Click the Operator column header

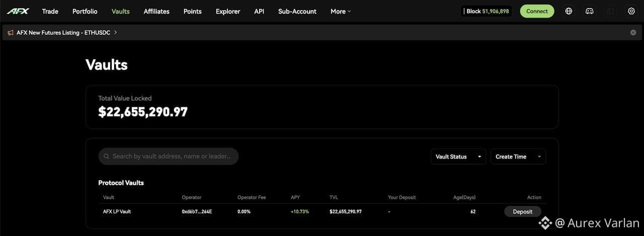pos(192,197)
